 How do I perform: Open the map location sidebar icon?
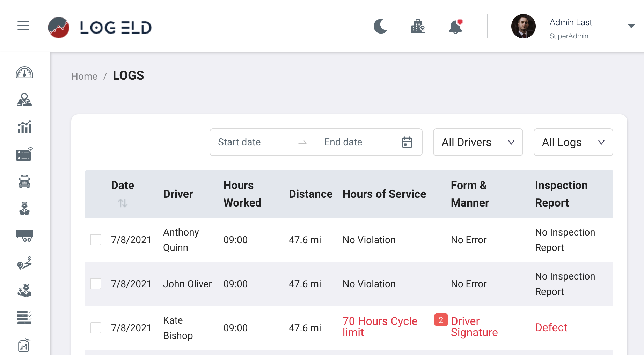[24, 100]
